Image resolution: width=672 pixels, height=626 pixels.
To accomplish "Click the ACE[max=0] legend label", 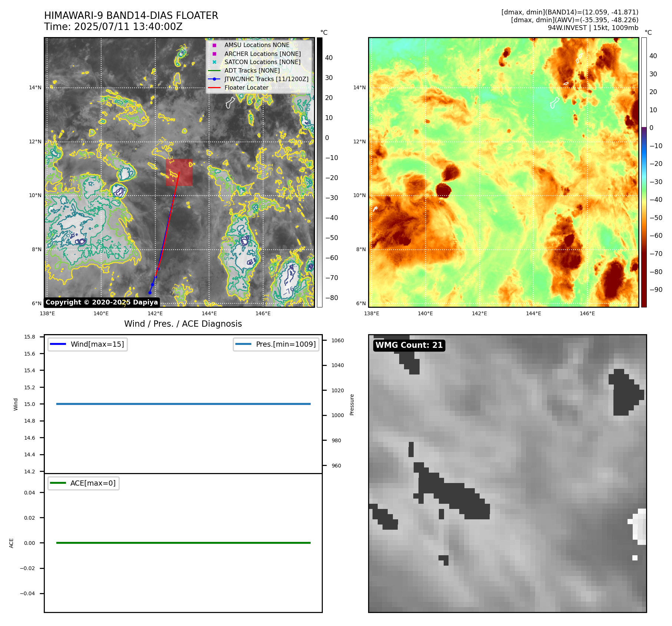I will pos(93,483).
